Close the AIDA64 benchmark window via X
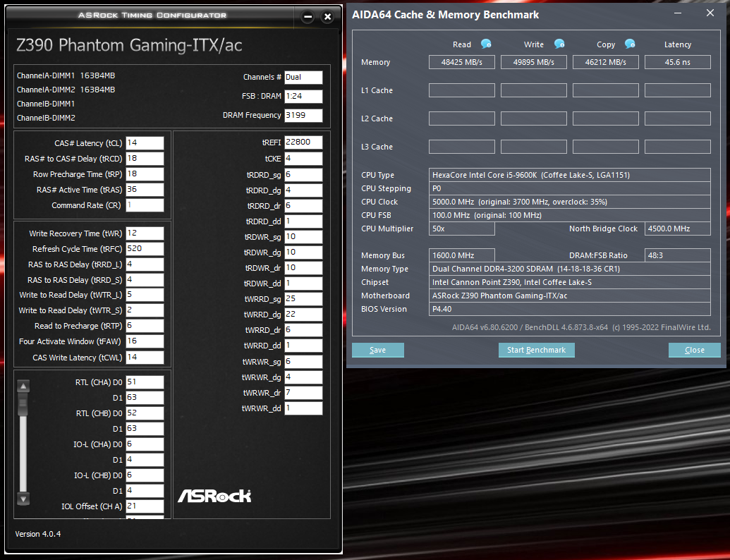730x560 pixels. 710,13
